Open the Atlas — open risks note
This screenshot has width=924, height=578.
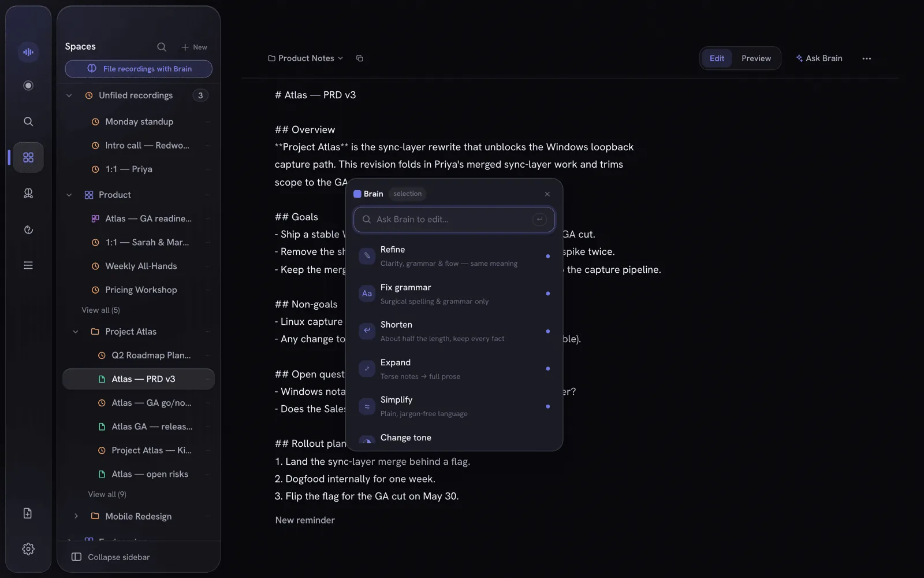tap(139, 475)
